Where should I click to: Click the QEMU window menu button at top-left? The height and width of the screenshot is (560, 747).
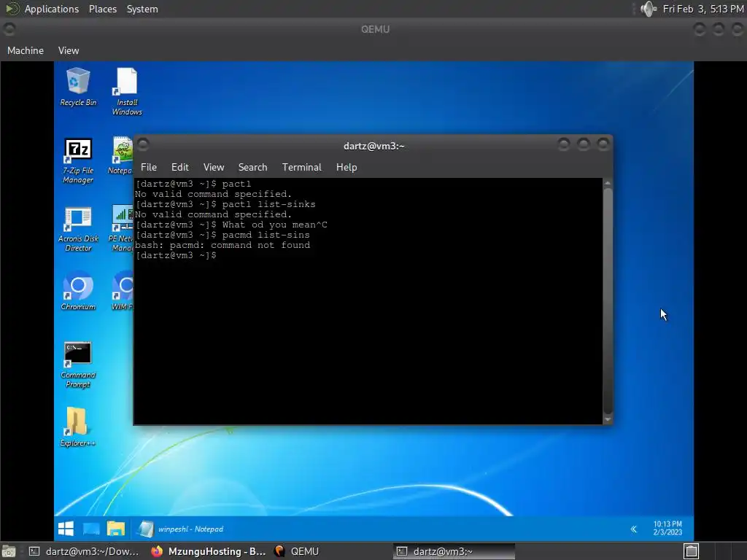[x=9, y=29]
